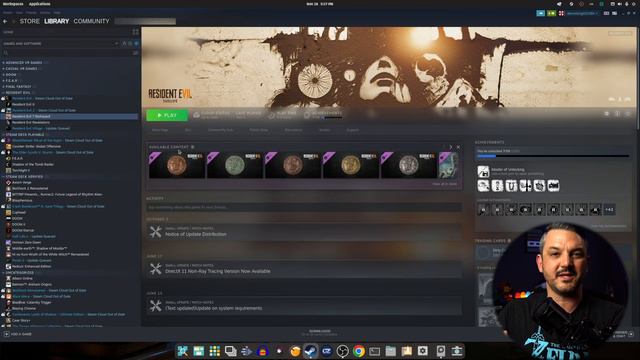This screenshot has height=360, width=640.
Task: Open the Applications menu in top bar
Action: coord(40,4)
